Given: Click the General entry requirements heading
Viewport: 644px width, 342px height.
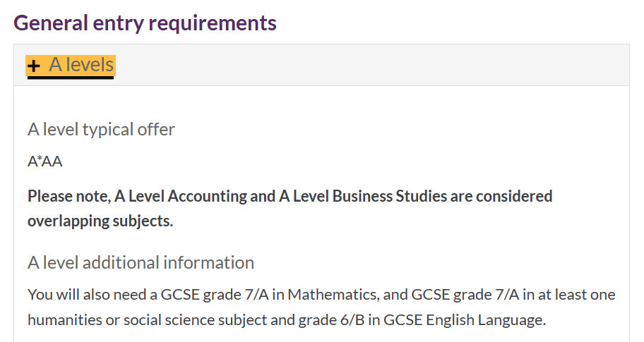Looking at the screenshot, I should click(x=145, y=23).
